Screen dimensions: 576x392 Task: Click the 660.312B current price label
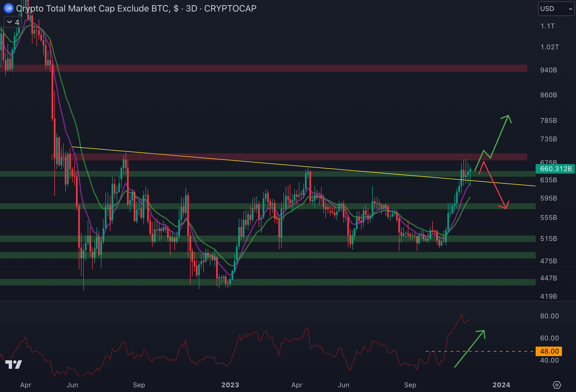click(x=555, y=169)
